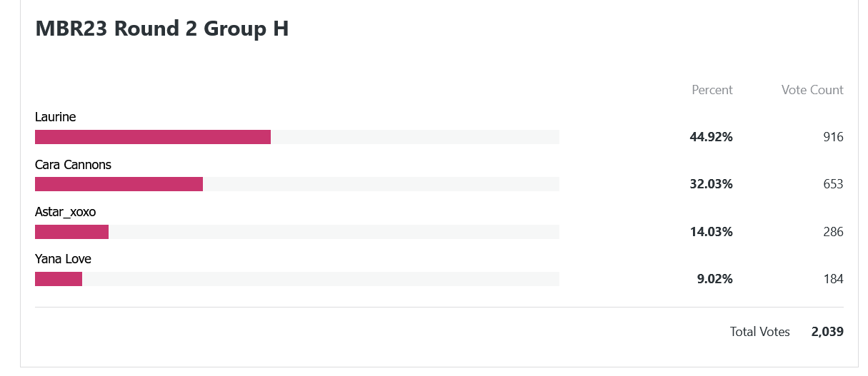This screenshot has width=868, height=376.
Task: Click Yana Love's pink result bar
Action: [x=59, y=279]
